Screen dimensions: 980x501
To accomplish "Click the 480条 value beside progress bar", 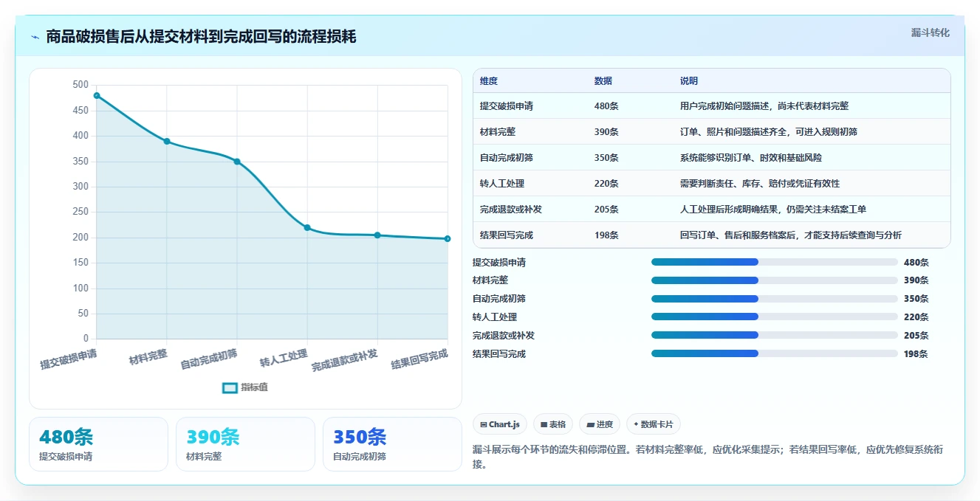I will pos(916,262).
